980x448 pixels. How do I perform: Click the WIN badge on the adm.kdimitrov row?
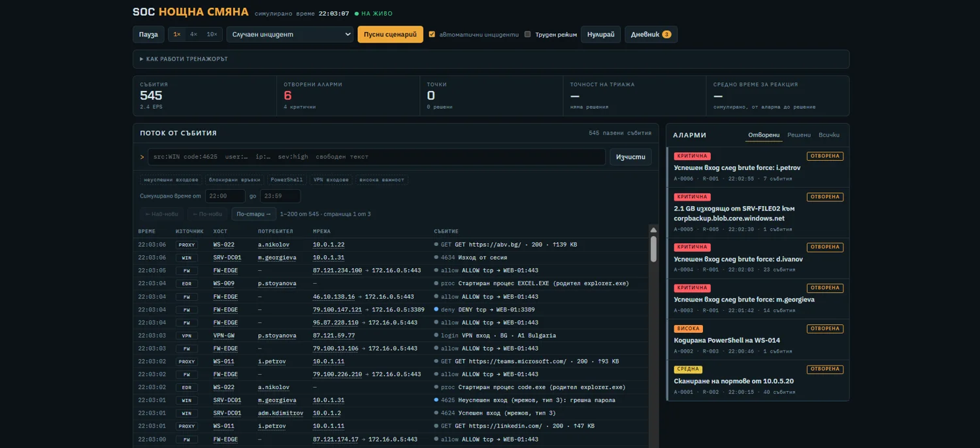187,413
